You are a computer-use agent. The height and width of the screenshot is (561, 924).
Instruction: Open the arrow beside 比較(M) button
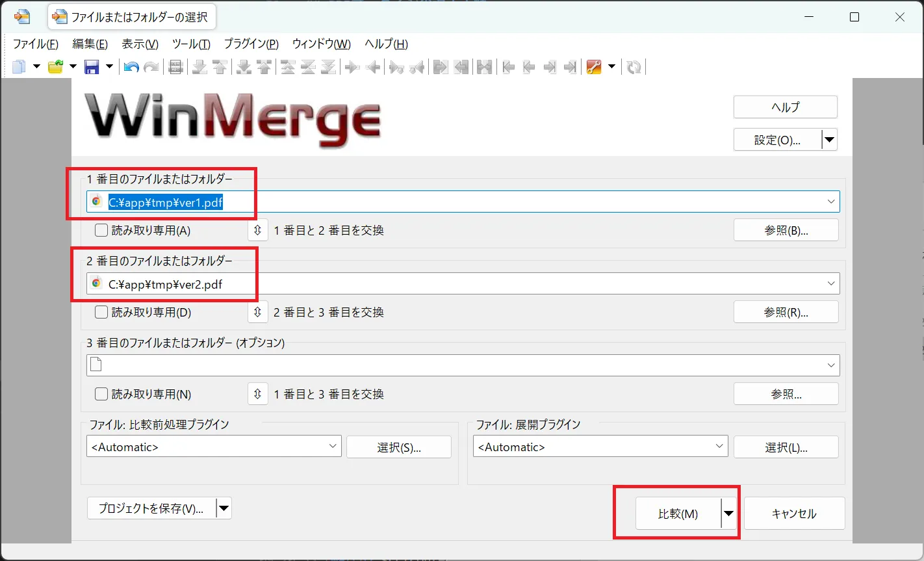point(729,514)
